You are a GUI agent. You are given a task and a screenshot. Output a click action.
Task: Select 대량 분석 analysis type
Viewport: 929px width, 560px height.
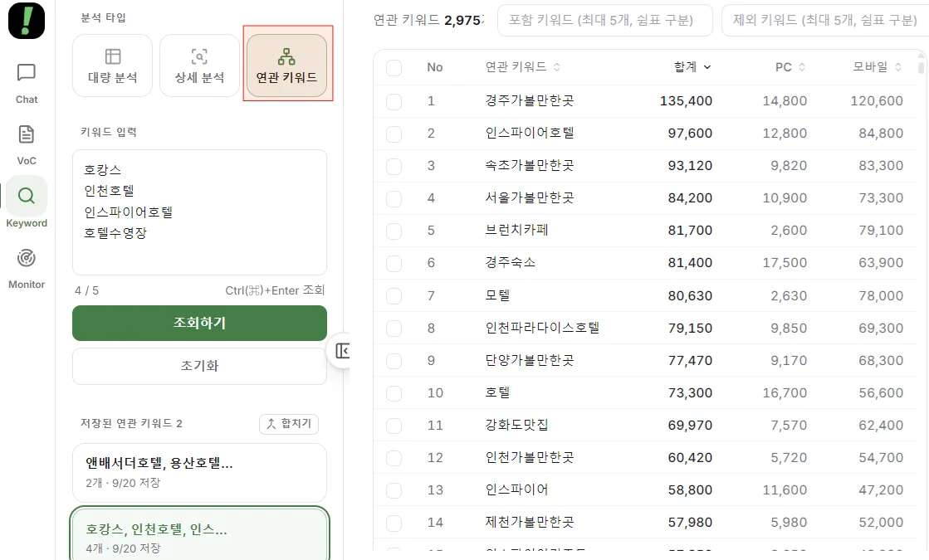pyautogui.click(x=113, y=66)
